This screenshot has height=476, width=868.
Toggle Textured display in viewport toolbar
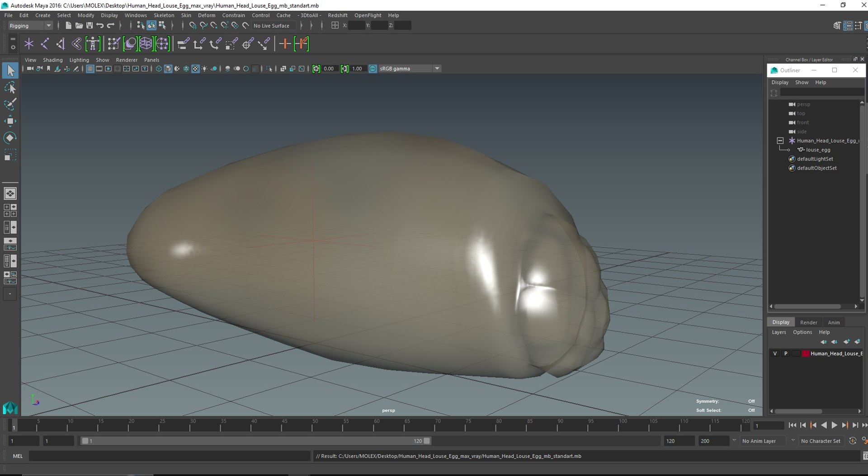pyautogui.click(x=195, y=69)
